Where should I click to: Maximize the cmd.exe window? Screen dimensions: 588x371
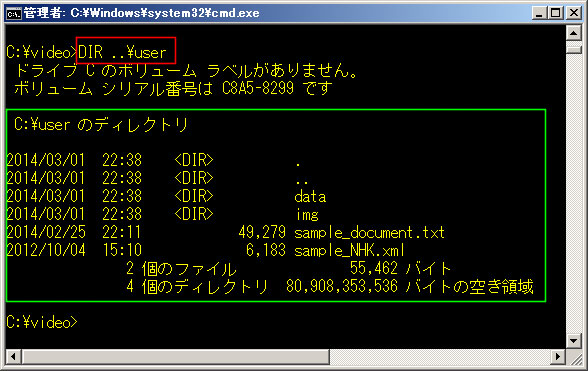coord(556,13)
